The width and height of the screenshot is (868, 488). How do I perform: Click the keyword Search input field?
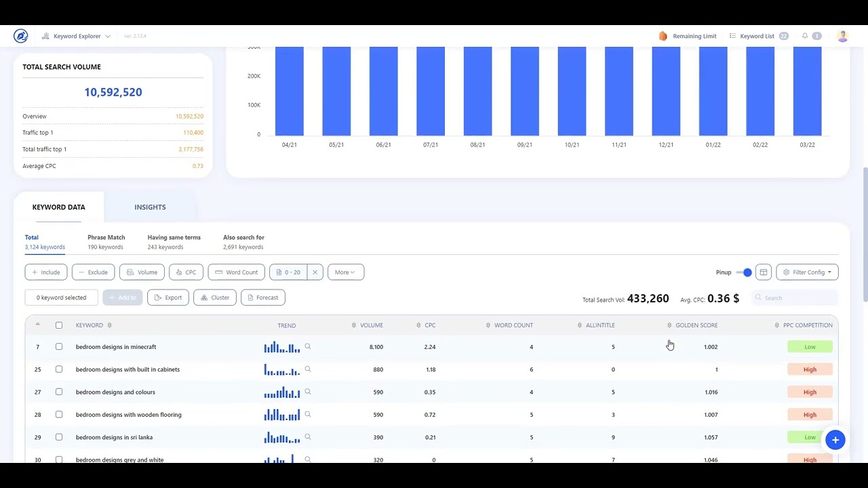pyautogui.click(x=795, y=298)
